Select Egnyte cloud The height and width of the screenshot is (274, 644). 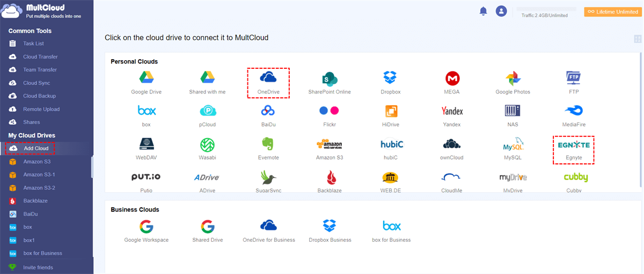pos(574,150)
